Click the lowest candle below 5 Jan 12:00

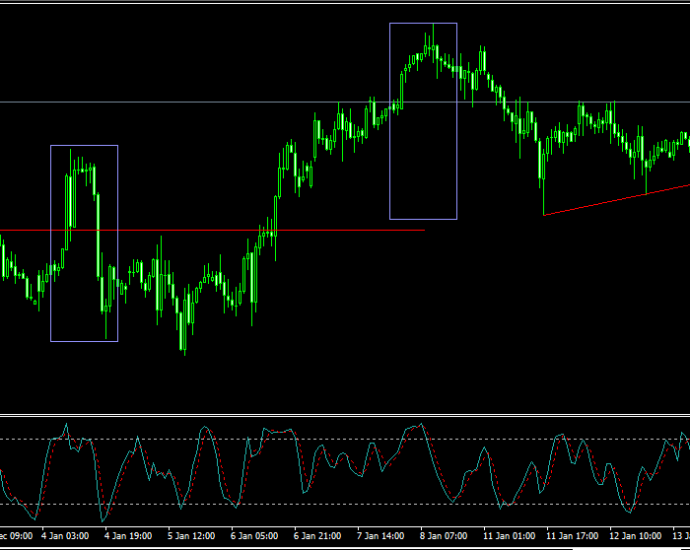click(x=183, y=328)
